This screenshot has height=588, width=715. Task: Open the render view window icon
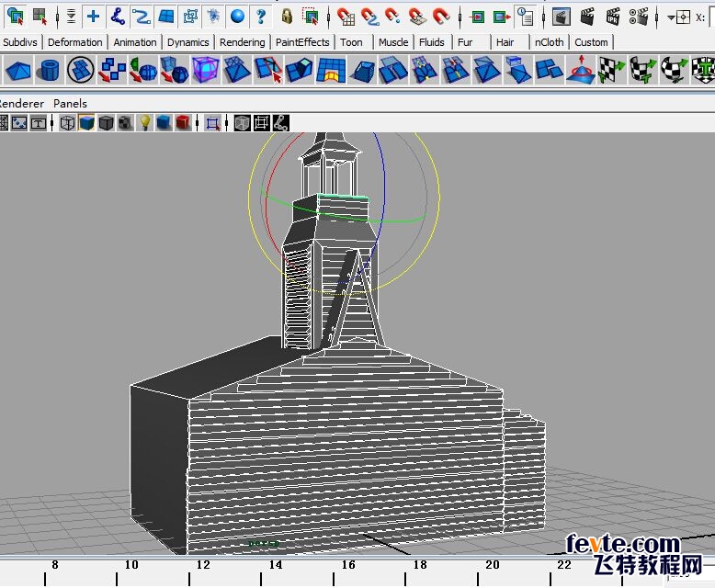click(x=562, y=17)
